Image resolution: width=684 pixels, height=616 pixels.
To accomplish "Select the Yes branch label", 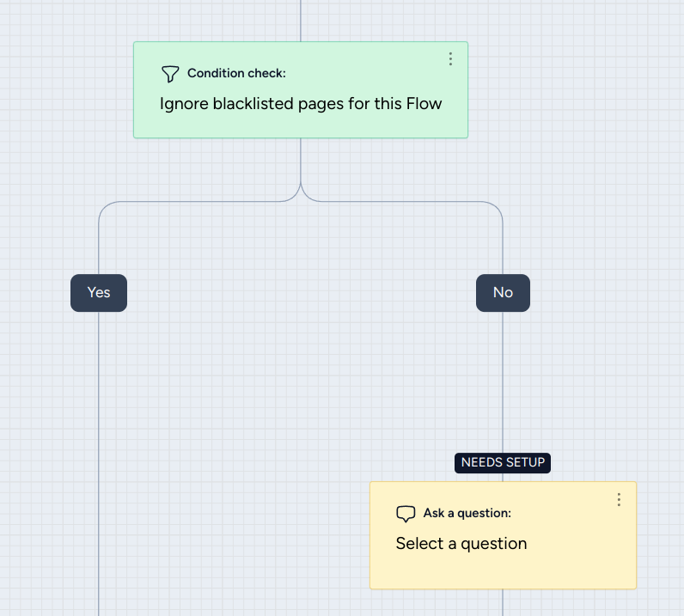I will [x=99, y=293].
